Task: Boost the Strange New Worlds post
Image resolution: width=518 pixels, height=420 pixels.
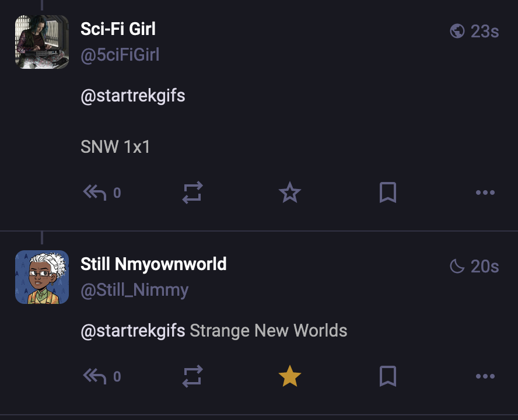Action: point(192,376)
